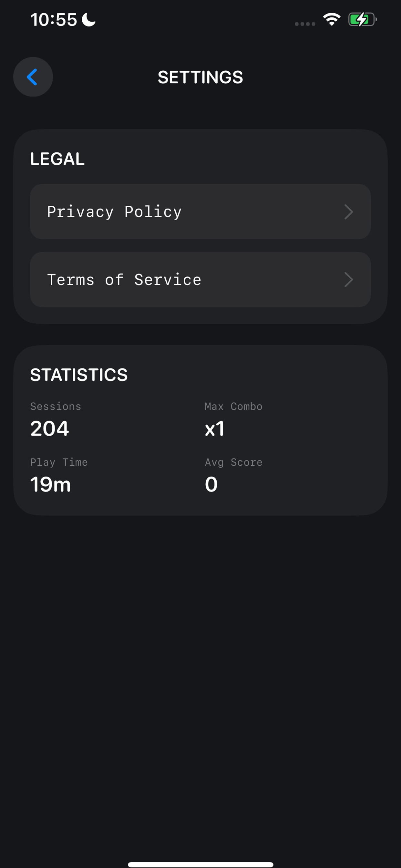Tap the Wi-Fi status icon
Screen dimensions: 401x868
coord(332,20)
